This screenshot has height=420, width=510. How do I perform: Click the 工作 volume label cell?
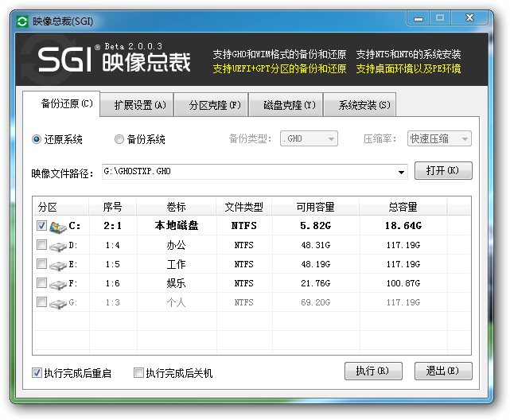[x=177, y=264]
